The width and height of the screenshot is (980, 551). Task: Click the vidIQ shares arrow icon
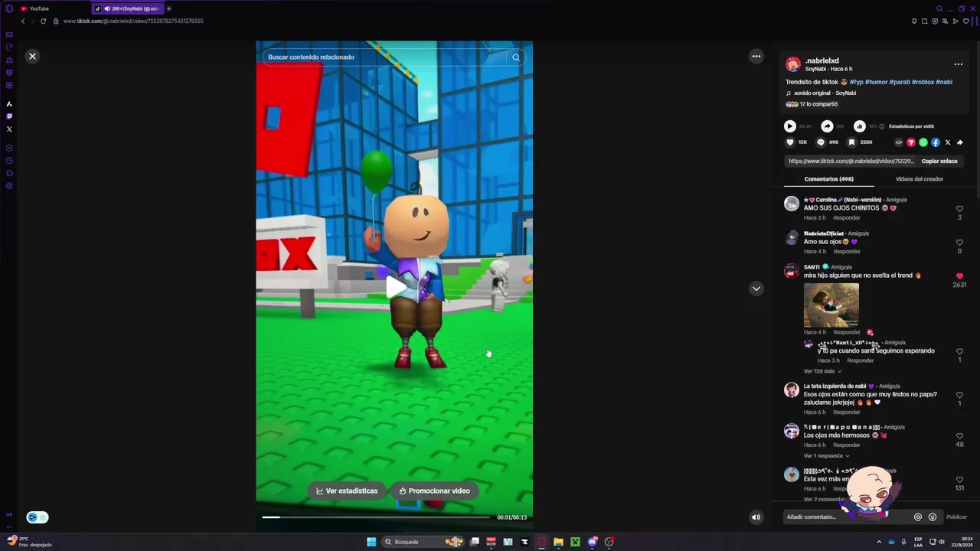[827, 126]
